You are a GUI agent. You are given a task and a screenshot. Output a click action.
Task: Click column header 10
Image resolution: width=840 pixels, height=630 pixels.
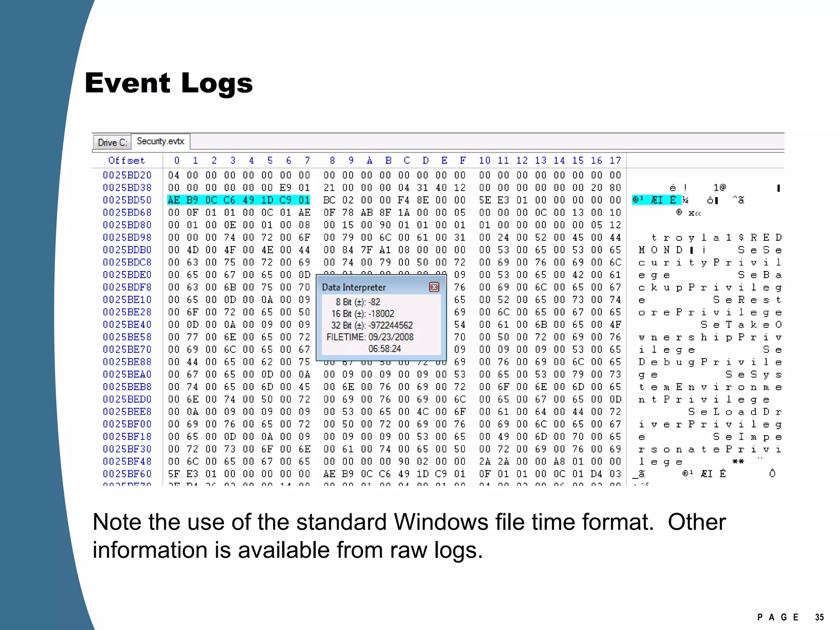(x=485, y=160)
